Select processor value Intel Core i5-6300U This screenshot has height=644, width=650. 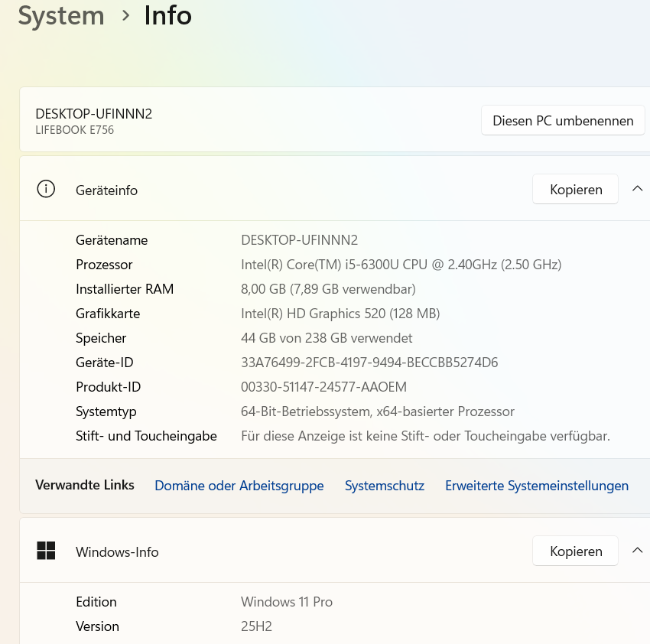[x=401, y=265]
